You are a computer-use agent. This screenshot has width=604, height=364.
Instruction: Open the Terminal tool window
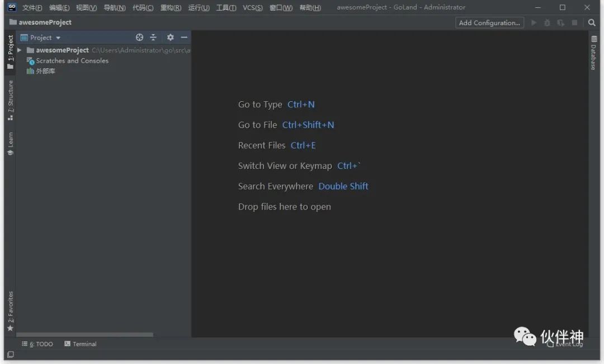pyautogui.click(x=81, y=344)
